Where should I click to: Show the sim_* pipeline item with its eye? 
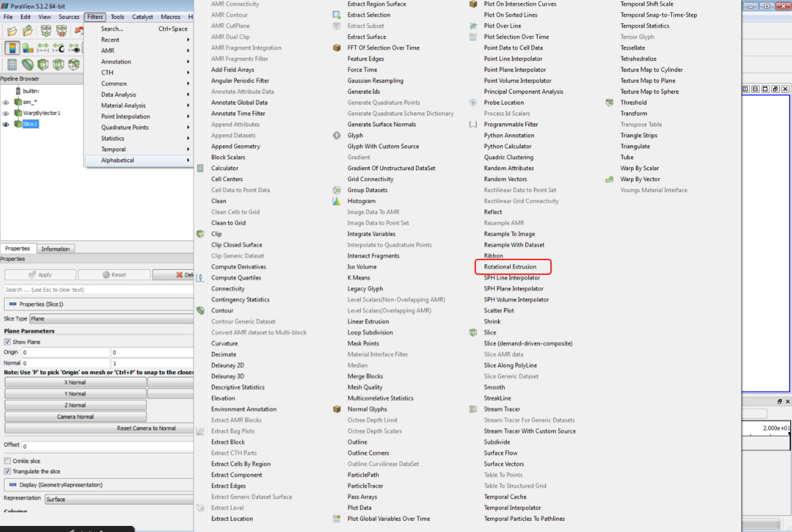coord(5,102)
